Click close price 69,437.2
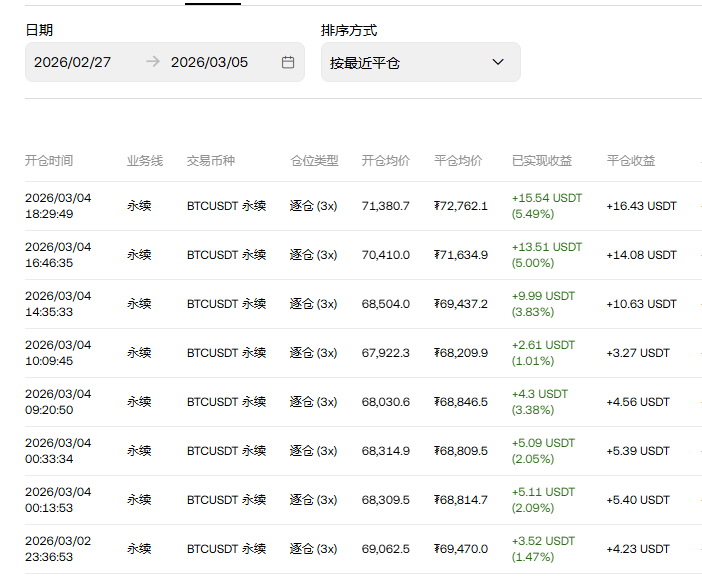Screen dimensions: 702x581 [x=461, y=304]
